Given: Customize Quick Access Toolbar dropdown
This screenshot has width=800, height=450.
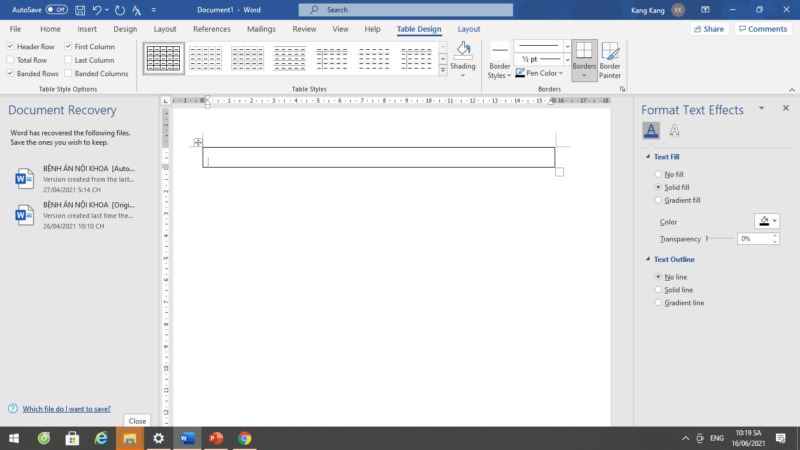Looking at the screenshot, I should click(154, 10).
